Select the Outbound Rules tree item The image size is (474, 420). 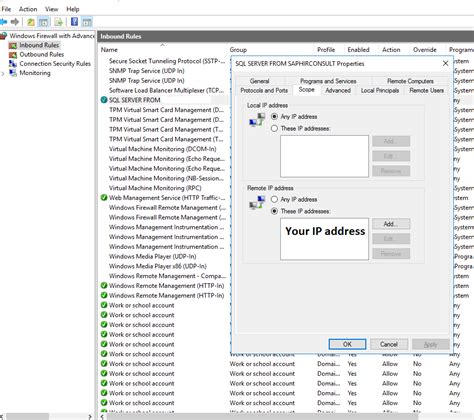tap(42, 54)
